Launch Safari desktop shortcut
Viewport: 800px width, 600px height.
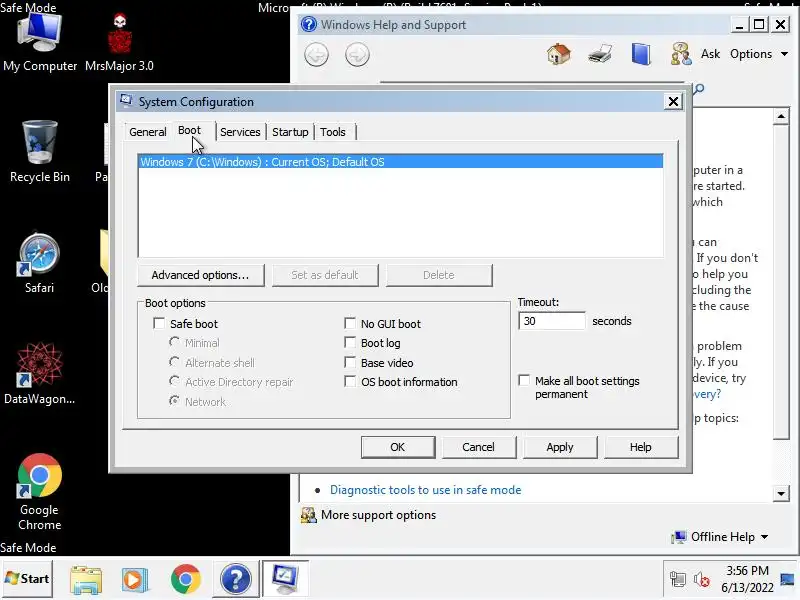(39, 263)
